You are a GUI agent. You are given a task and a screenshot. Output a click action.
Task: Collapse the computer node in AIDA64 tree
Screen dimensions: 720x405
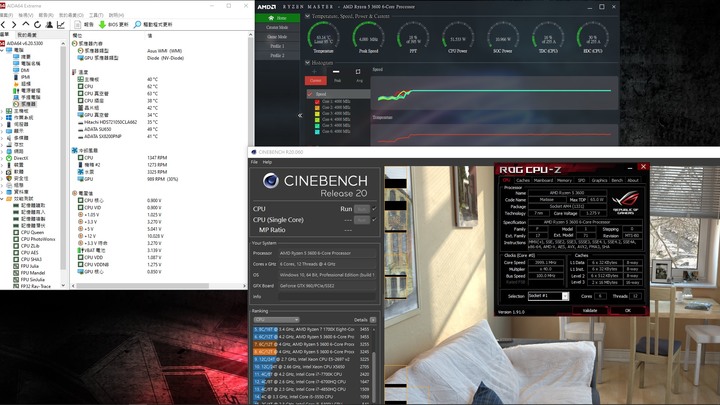point(2,50)
